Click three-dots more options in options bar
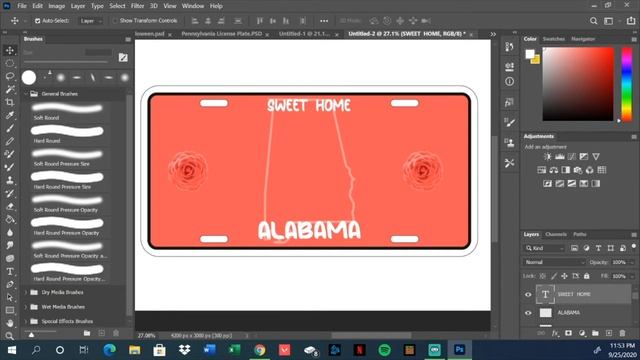This screenshot has height=360, width=640. pyautogui.click(x=324, y=21)
